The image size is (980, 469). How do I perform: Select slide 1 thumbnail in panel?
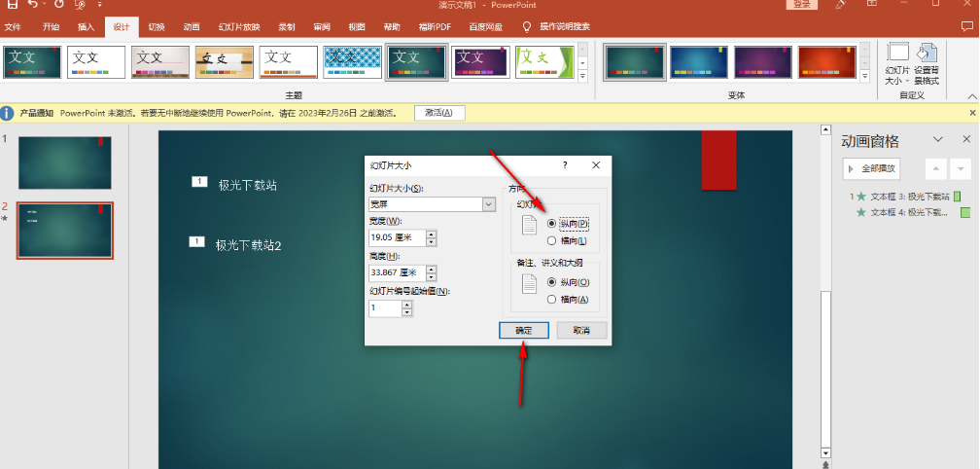pos(65,162)
